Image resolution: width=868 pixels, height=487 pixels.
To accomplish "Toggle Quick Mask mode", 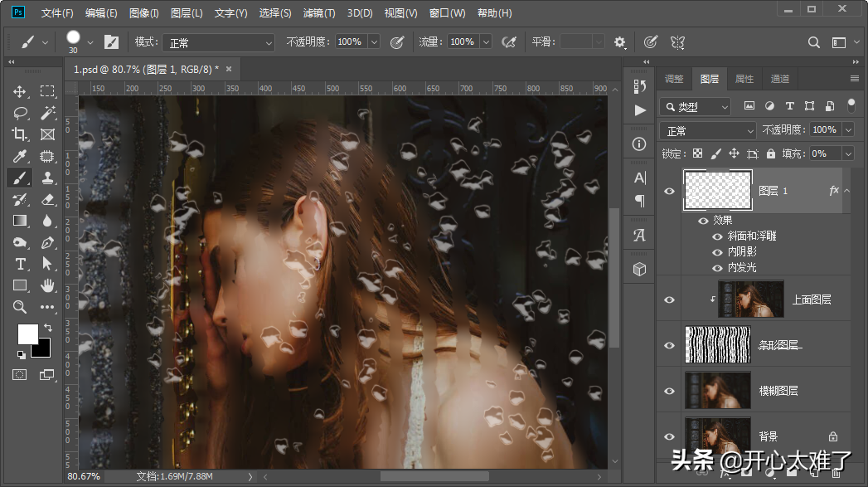I will pyautogui.click(x=19, y=375).
